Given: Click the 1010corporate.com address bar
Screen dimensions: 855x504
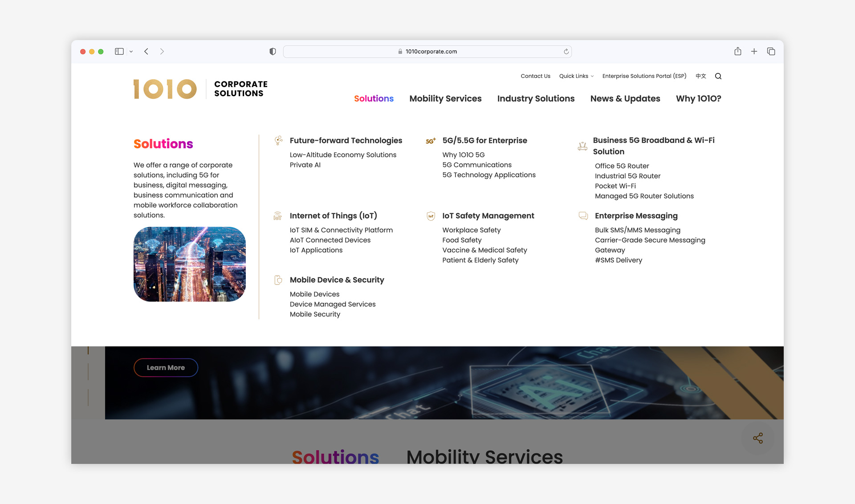Looking at the screenshot, I should click(427, 52).
